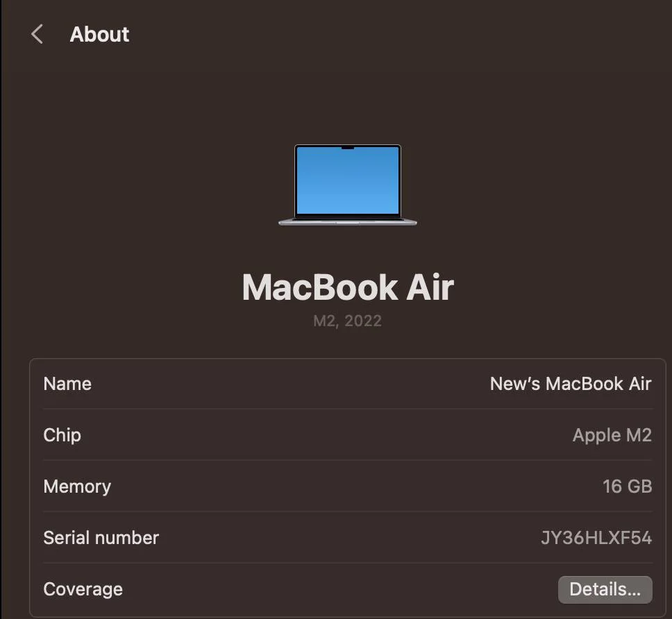The height and width of the screenshot is (619, 672).
Task: Click the M2, 2022 model subtitle
Action: coord(347,321)
